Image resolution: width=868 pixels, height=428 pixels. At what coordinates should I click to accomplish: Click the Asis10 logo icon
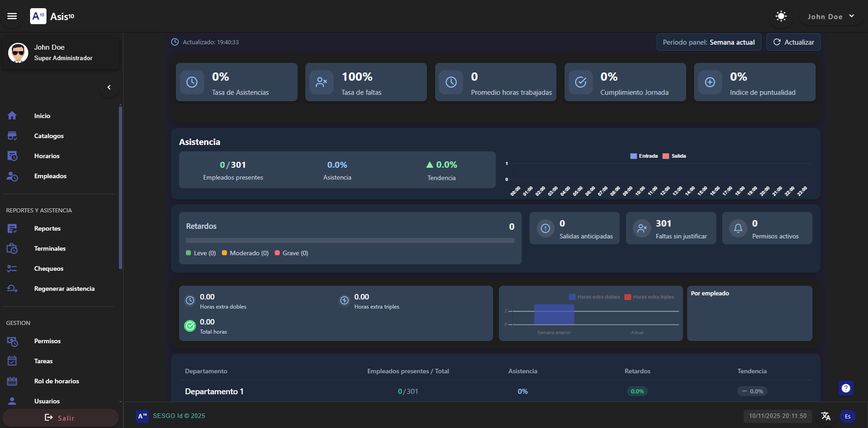click(38, 16)
